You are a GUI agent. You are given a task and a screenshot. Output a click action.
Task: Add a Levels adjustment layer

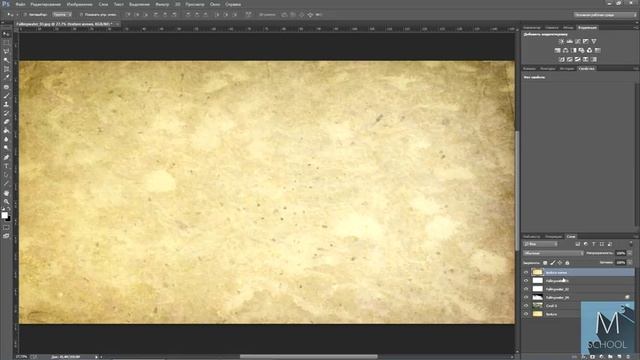(x=569, y=41)
